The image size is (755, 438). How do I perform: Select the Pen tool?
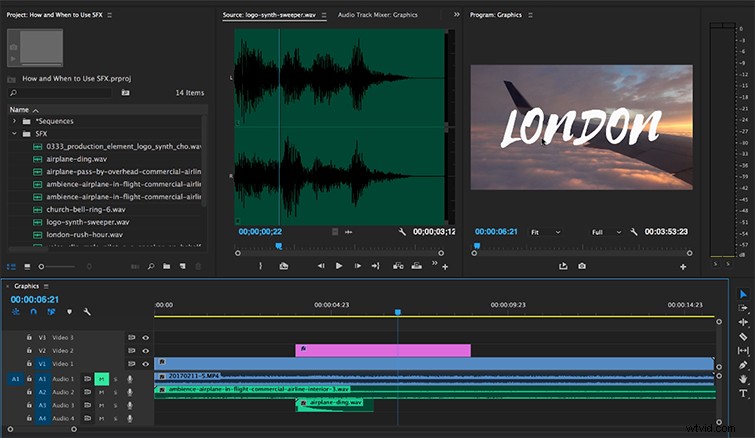tap(743, 365)
